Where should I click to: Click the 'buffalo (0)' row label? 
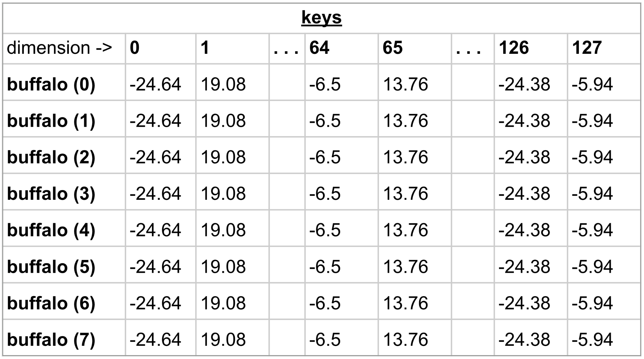coord(51,85)
